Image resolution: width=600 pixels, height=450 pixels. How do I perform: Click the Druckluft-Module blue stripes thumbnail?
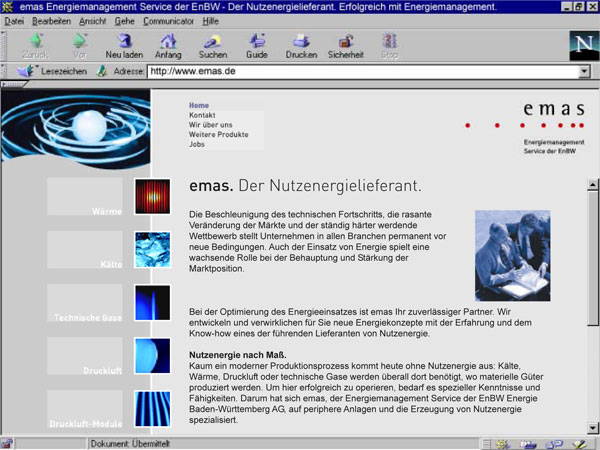tap(152, 409)
